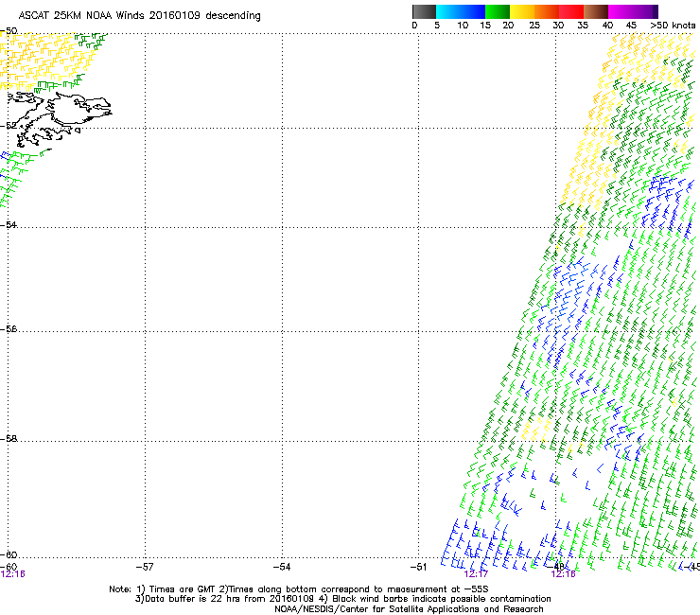Click the black Falkland Islands coastline outline

59,119
